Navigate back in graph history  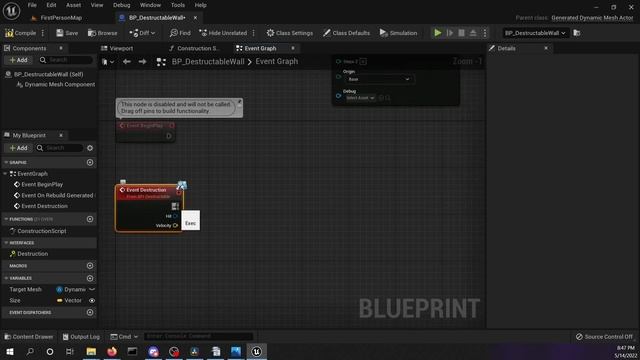(127, 62)
